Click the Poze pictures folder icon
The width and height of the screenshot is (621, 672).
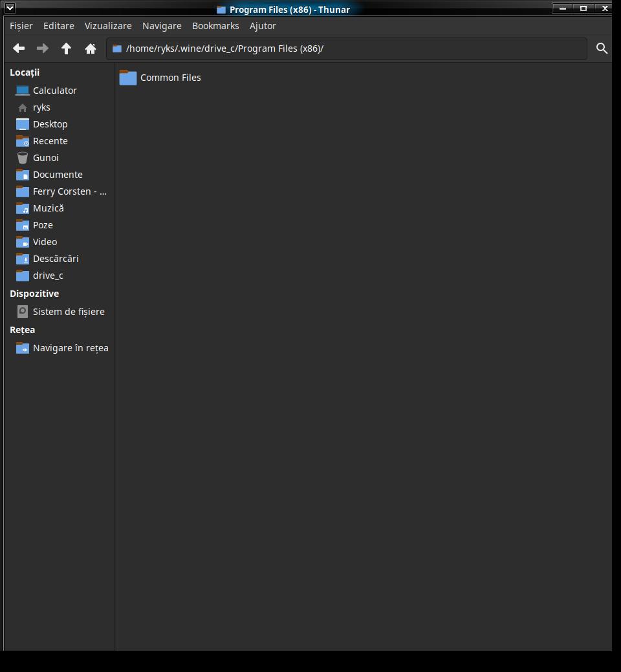(22, 225)
